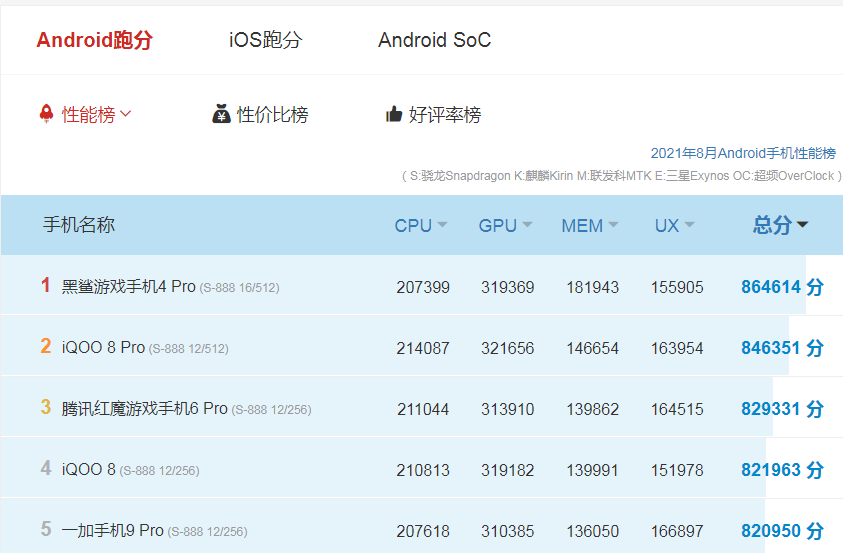
Task: Sort the table by MEM score
Action: click(590, 225)
